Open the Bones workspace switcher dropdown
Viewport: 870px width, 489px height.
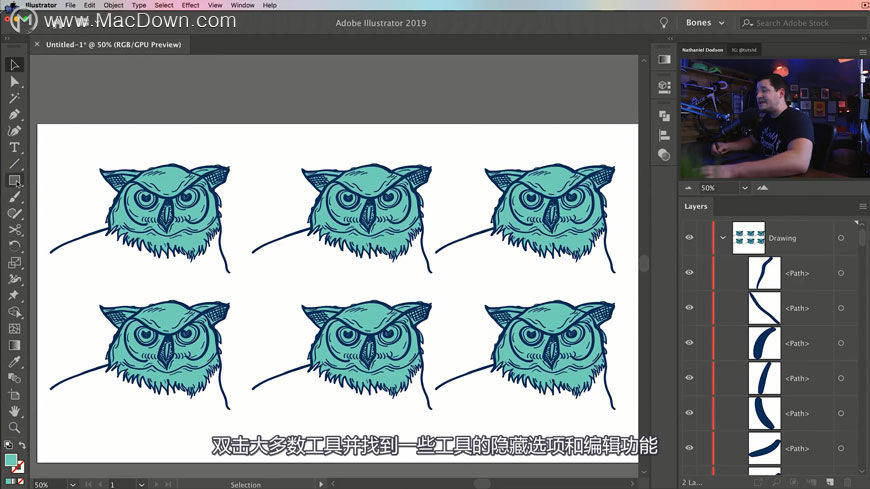(x=705, y=23)
